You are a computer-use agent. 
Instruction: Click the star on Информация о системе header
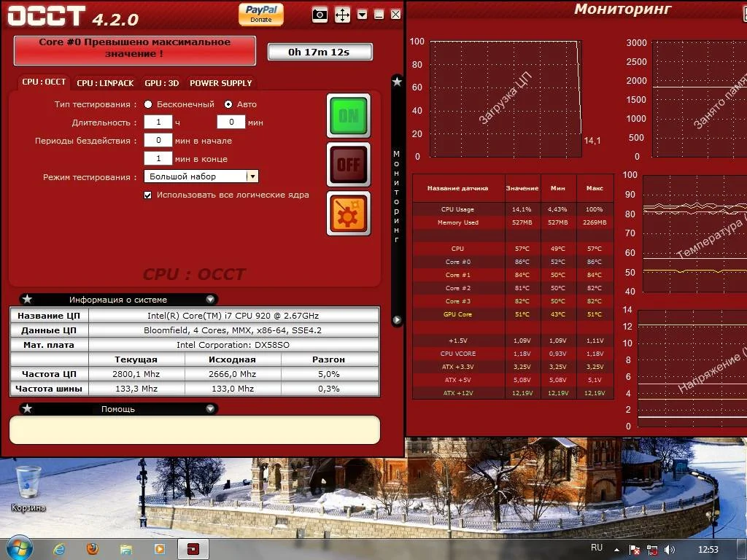(x=27, y=299)
